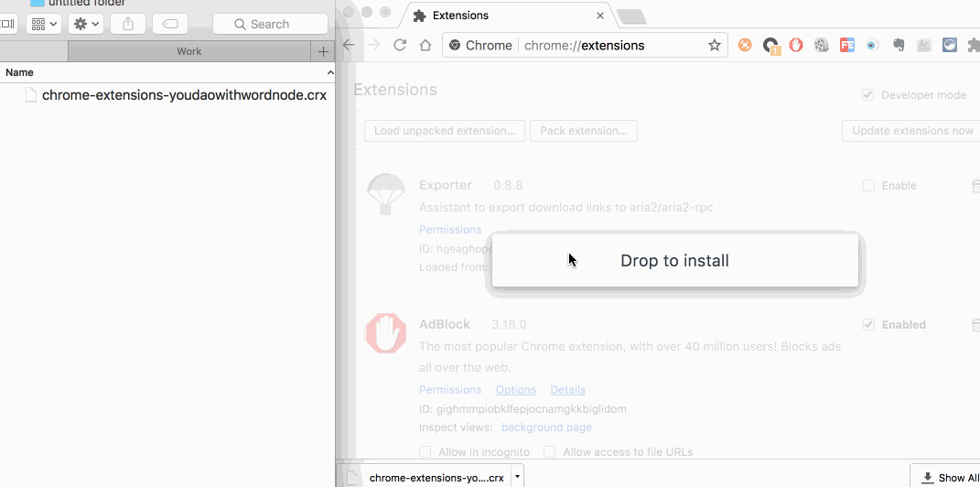Open the blue wave square extension icon
This screenshot has height=487, width=980.
[950, 45]
